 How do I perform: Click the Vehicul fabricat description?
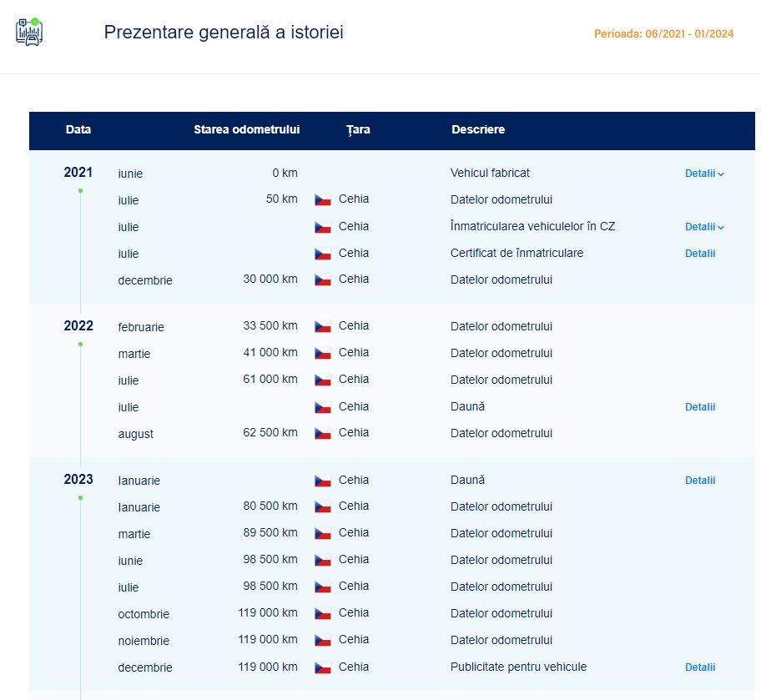490,173
